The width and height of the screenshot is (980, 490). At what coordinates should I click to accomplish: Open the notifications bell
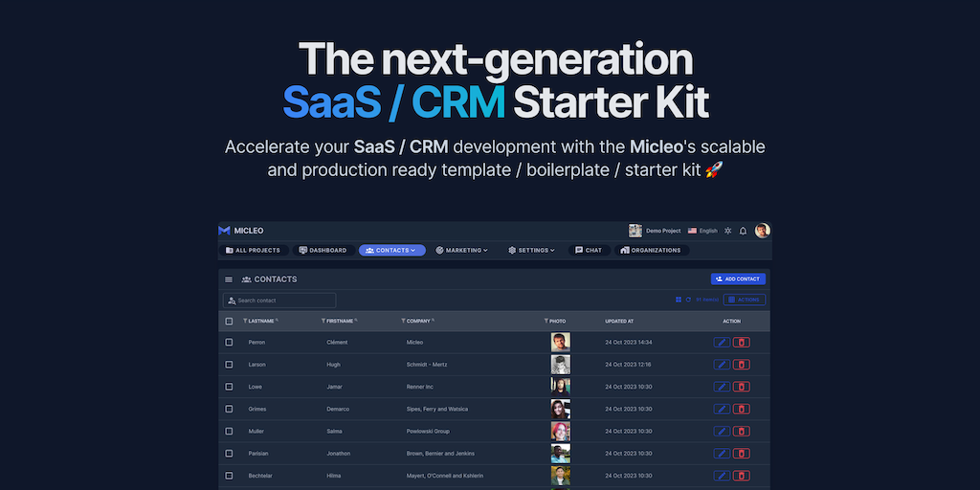[744, 231]
